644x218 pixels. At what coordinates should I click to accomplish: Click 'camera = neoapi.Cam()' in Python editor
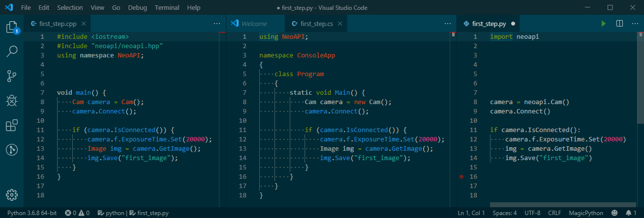click(x=529, y=102)
